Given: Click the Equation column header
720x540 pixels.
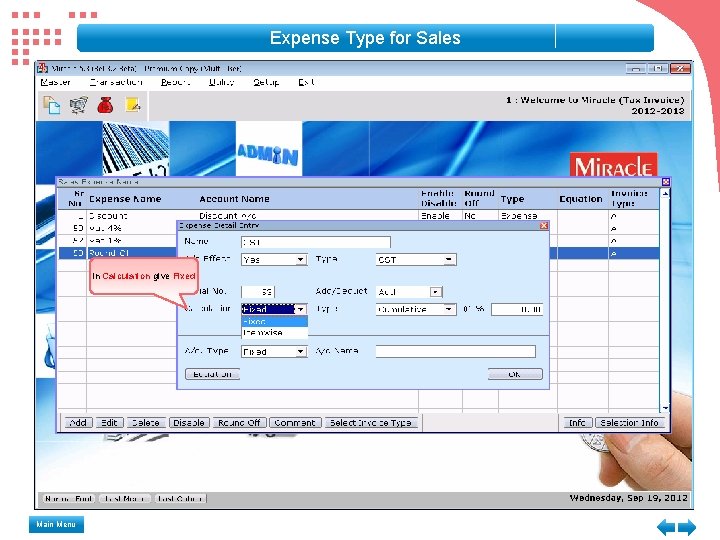Looking at the screenshot, I should (581, 199).
